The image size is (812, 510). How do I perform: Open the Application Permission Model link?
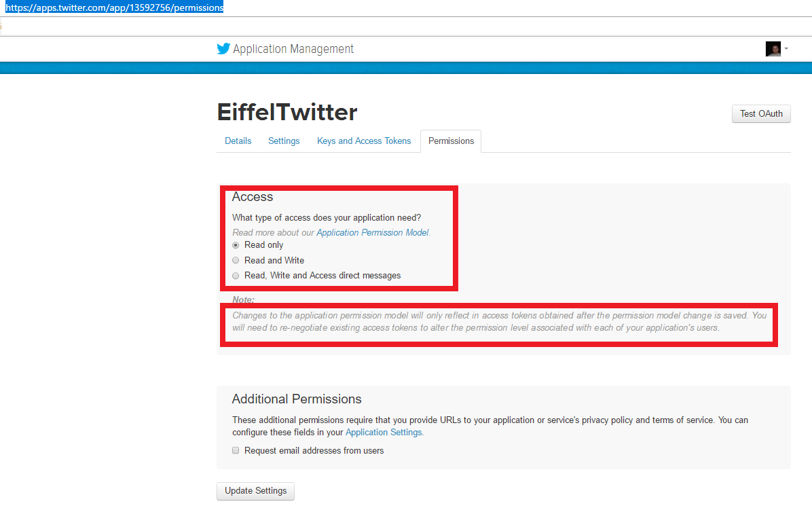click(372, 232)
